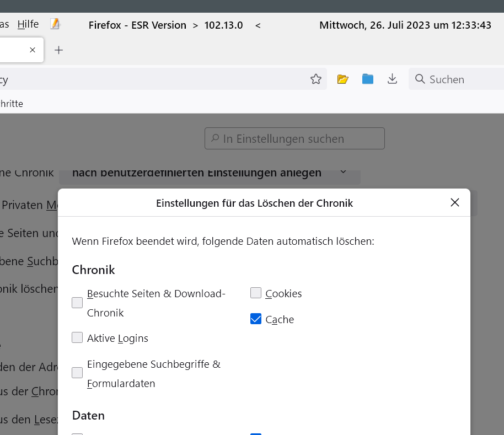Image resolution: width=504 pixels, height=435 pixels.
Task: Tick the Aktive Logins checkbox
Action: click(77, 338)
